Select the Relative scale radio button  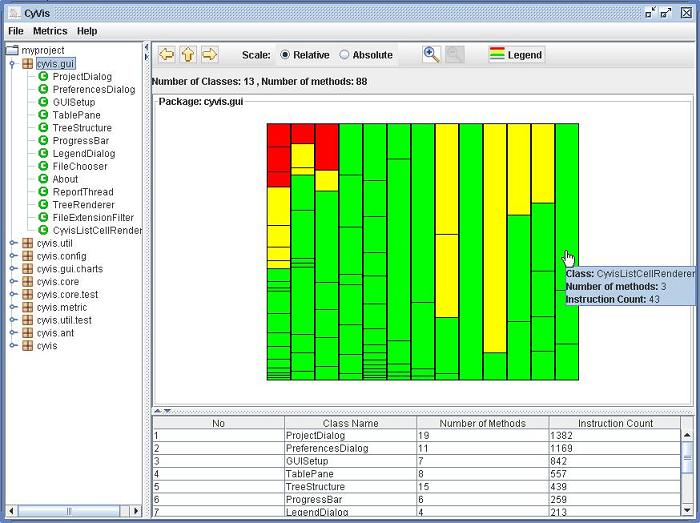285,55
